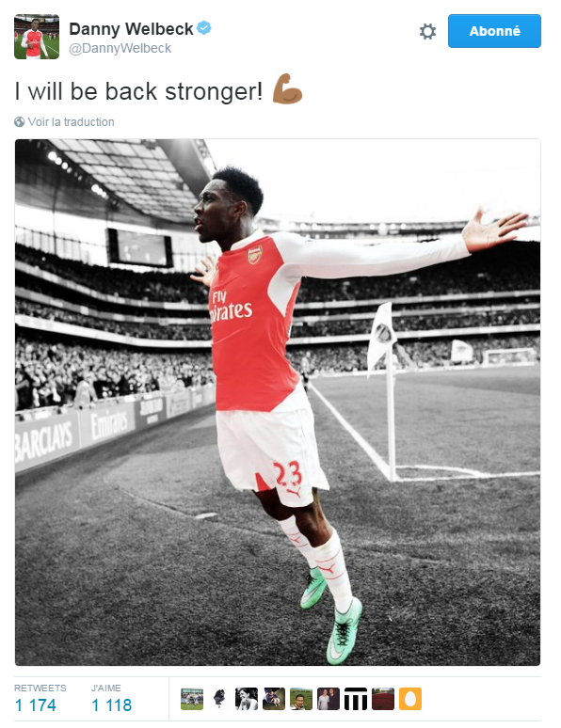
Task: Select 'Voir la traduction' to translate tweet
Action: (71, 122)
